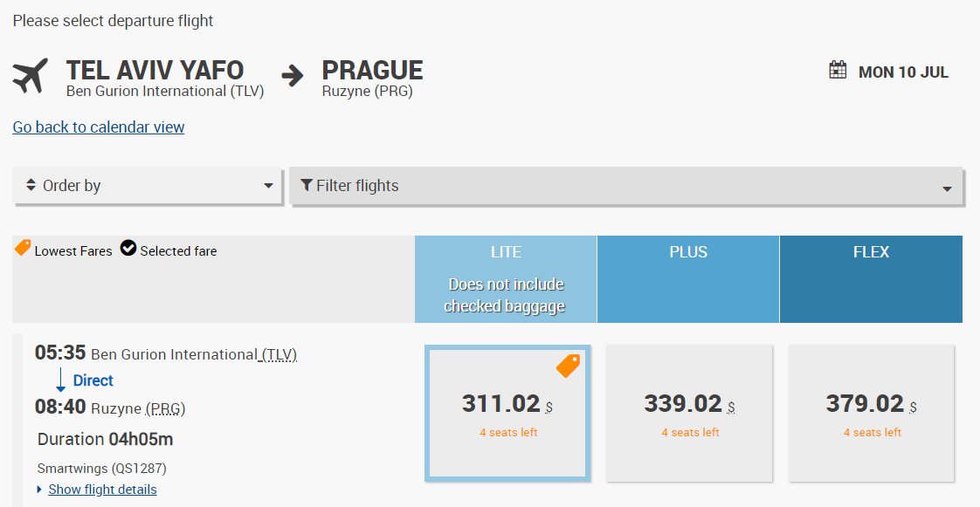
Task: Click the orange tag on the 311.02 fare
Action: click(x=568, y=367)
